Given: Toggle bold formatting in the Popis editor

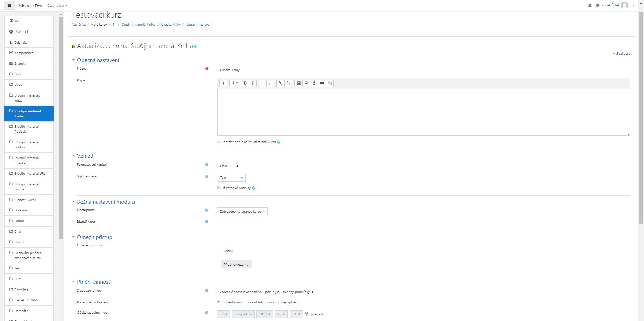Looking at the screenshot, I should 245,83.
